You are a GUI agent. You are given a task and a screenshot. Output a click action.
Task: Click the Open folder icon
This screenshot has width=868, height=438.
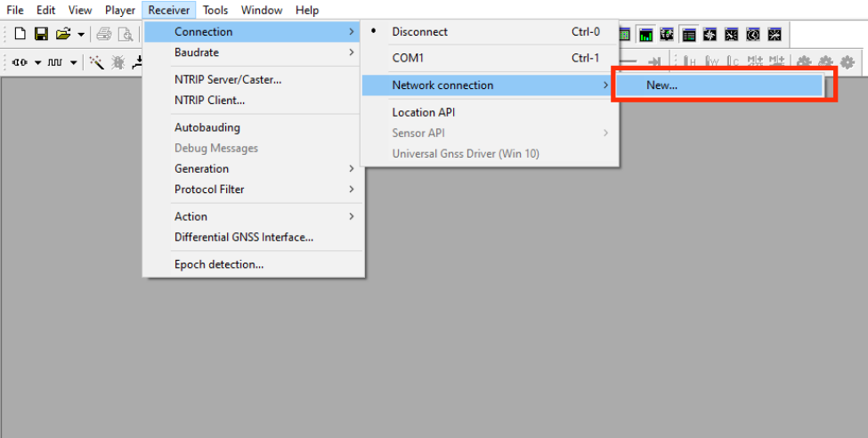[x=62, y=35]
